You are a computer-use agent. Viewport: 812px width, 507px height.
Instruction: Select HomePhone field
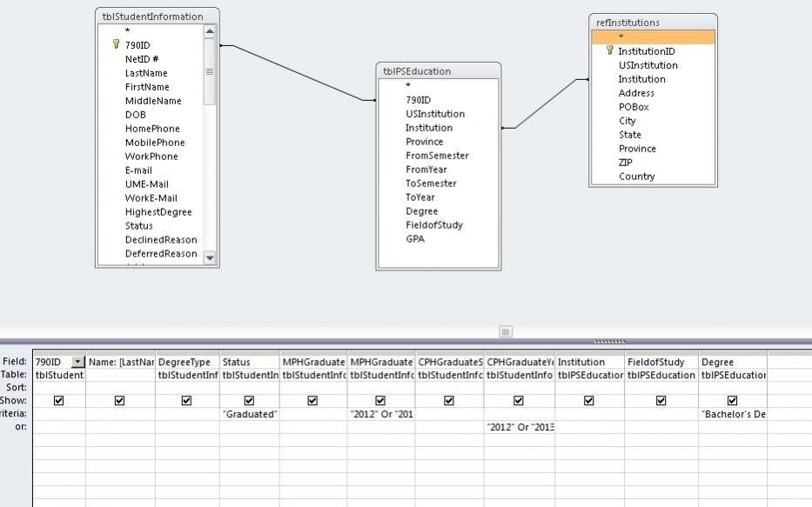(x=152, y=129)
